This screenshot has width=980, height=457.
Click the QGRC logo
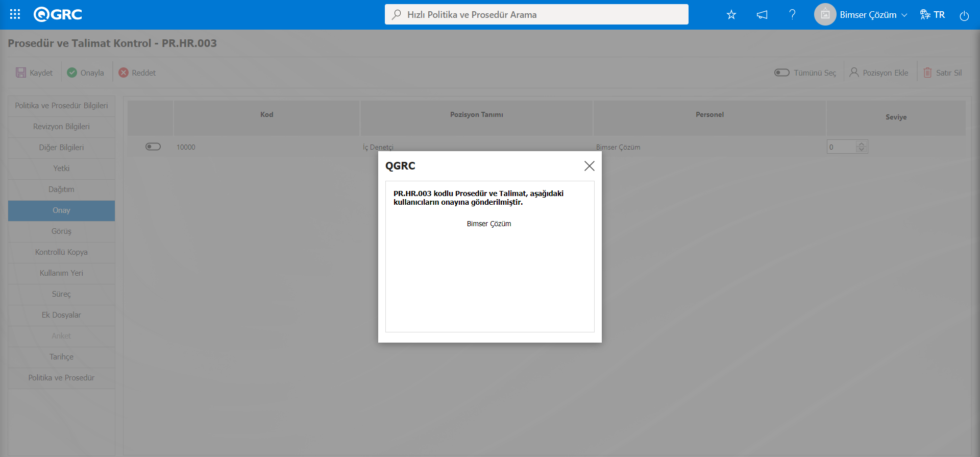tap(58, 14)
